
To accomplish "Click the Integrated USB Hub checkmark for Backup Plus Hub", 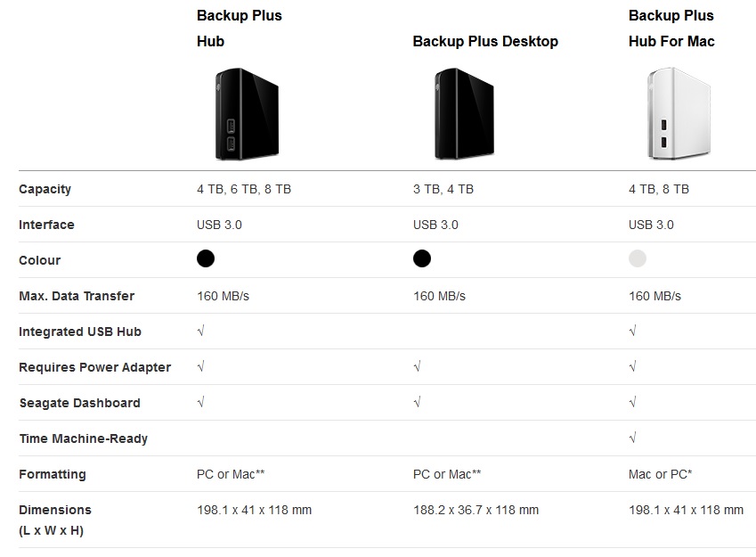I will 201,331.
